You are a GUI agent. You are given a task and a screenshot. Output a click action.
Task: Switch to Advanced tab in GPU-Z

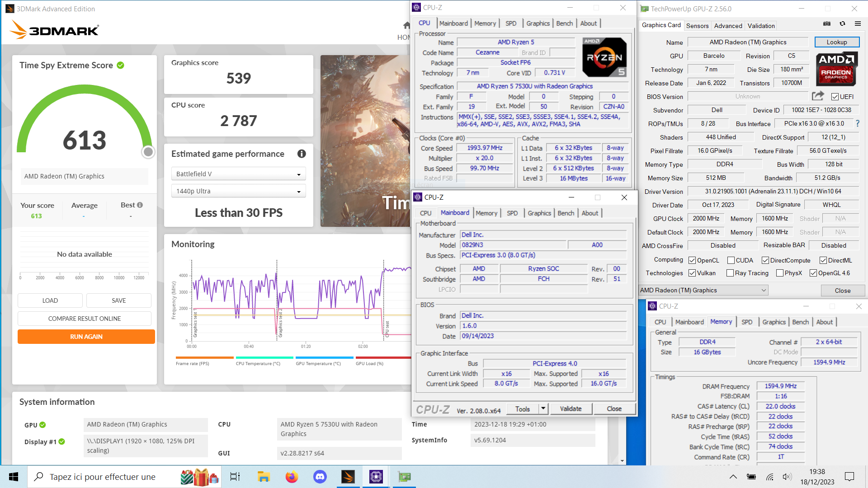point(728,26)
